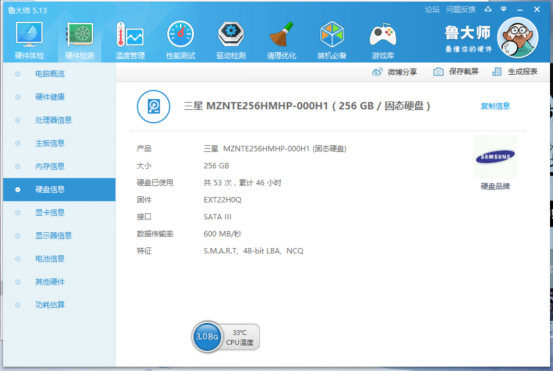This screenshot has width=553, height=371.
Task: Open the 论坛 forum link
Action: coord(432,10)
